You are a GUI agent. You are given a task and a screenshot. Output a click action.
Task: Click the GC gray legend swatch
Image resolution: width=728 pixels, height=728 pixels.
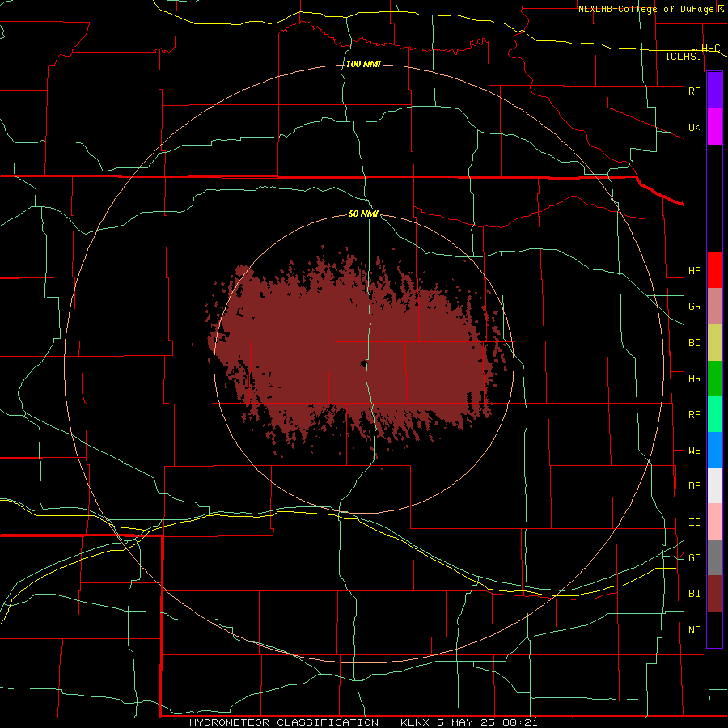click(x=714, y=557)
